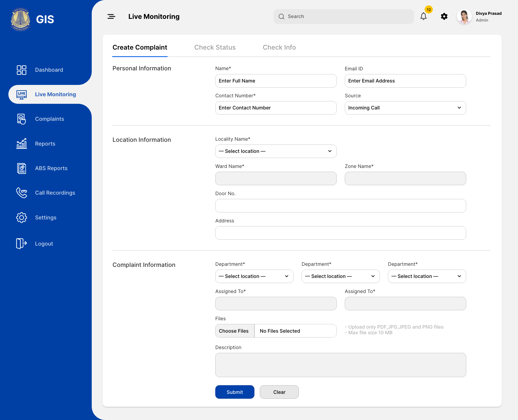Click the Choose Files button
Image resolution: width=518 pixels, height=420 pixels.
point(234,331)
